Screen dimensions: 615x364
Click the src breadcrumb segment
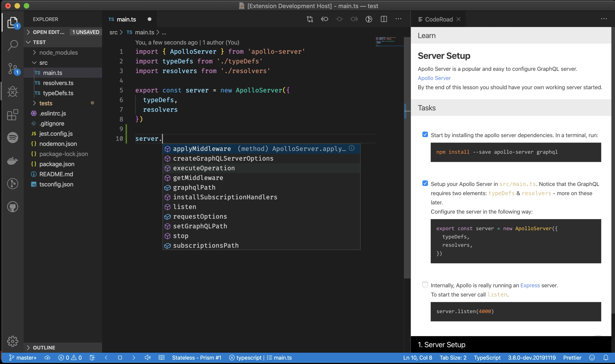pos(113,32)
